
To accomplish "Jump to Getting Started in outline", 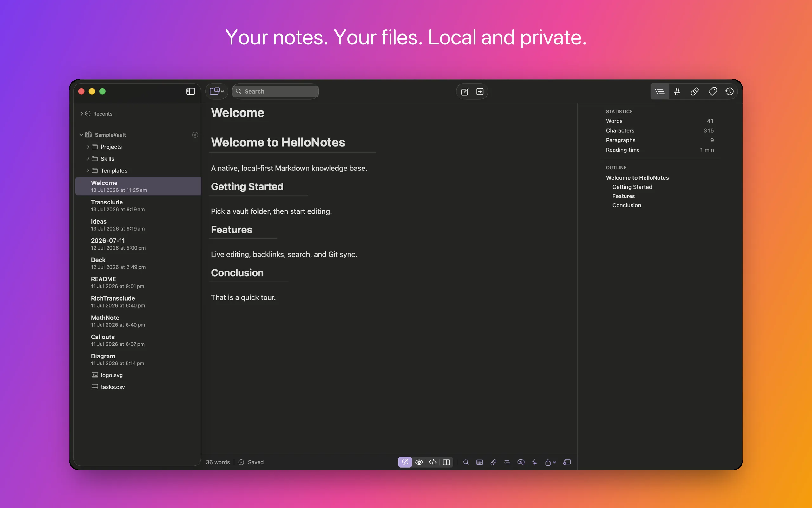I will [x=632, y=187].
